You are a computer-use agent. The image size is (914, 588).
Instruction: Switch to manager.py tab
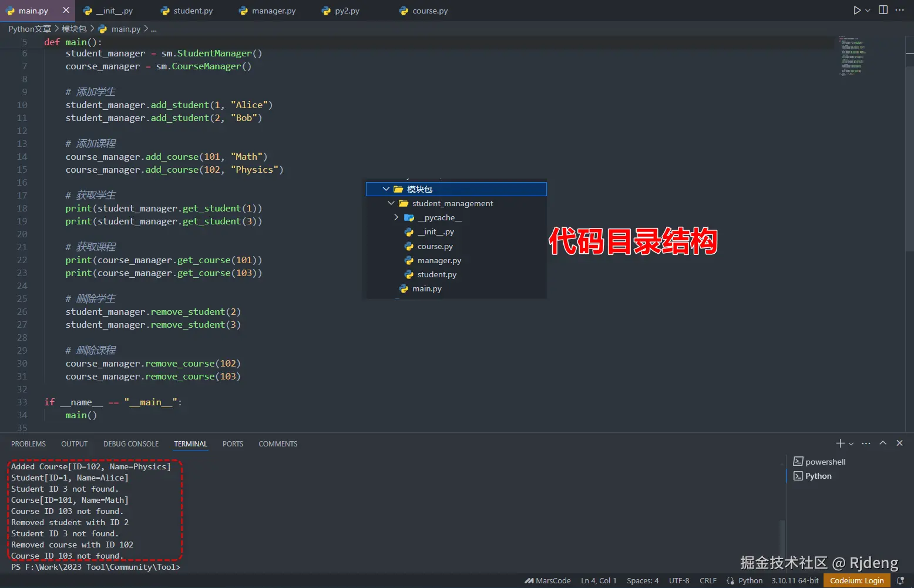tap(267, 11)
